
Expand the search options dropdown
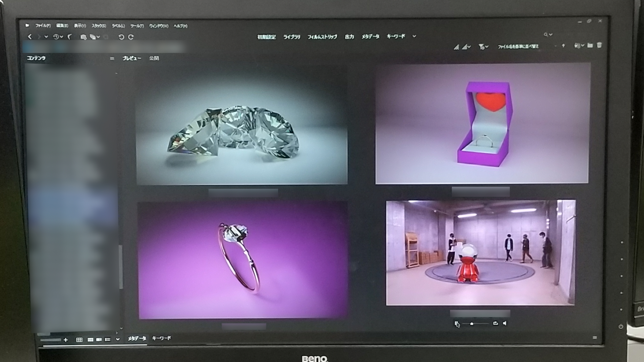coord(551,35)
